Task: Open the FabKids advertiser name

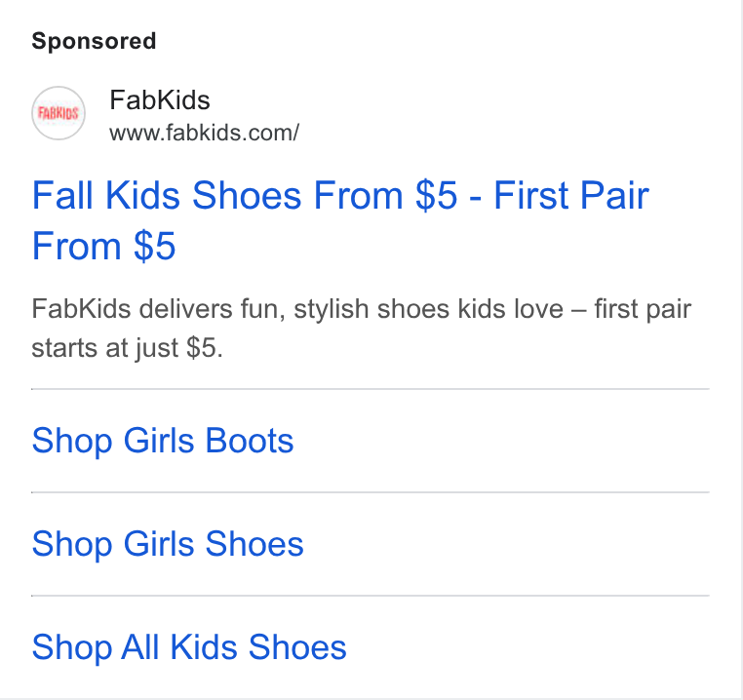Action: 160,100
